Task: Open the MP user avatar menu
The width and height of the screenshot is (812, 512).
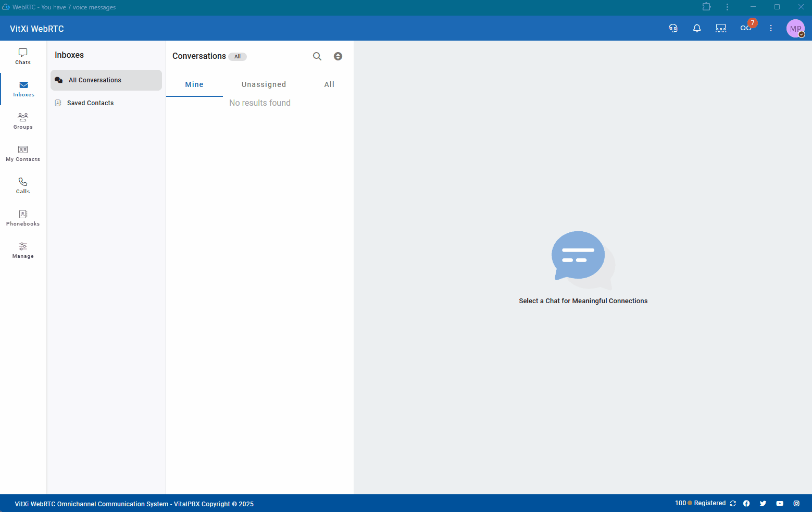Action: pyautogui.click(x=795, y=29)
